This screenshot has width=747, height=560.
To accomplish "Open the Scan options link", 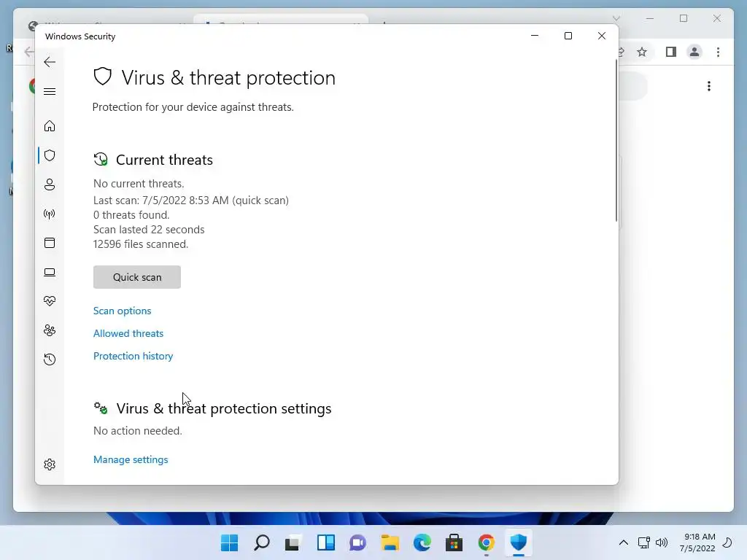I will coord(123,311).
